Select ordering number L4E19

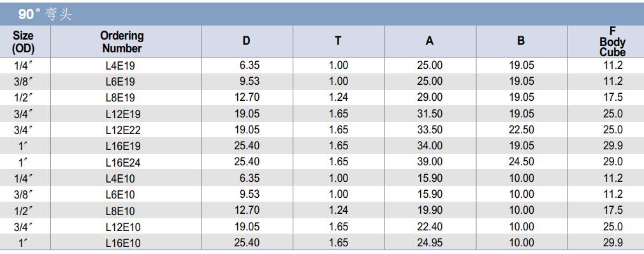pos(120,66)
